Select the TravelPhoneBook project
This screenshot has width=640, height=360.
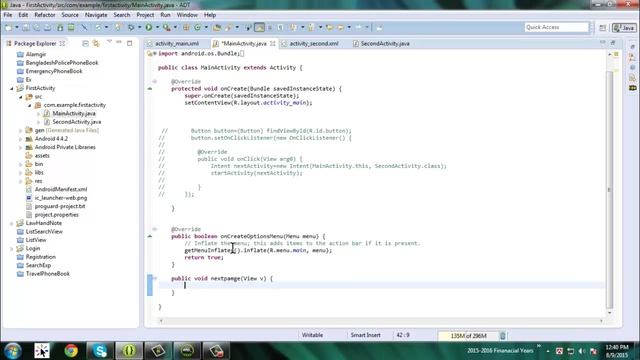tap(48, 274)
